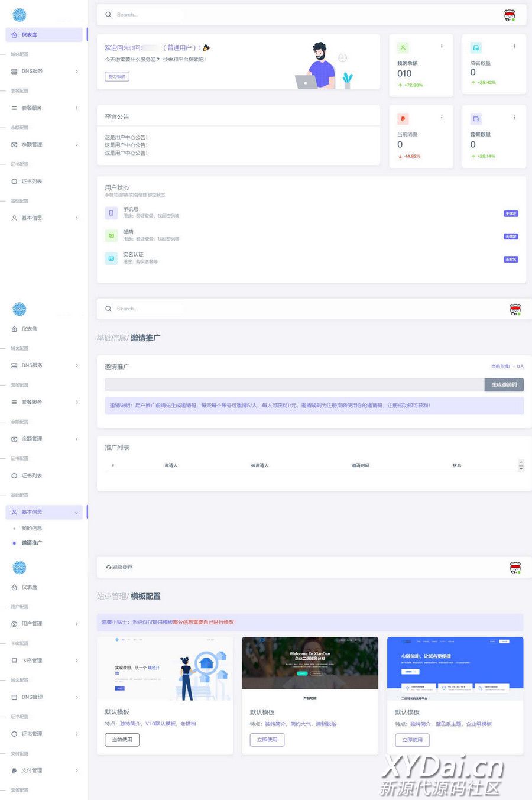The height and width of the screenshot is (800, 532).
Task: Open the three-dot menu on 域名数量 card
Action: tap(514, 47)
